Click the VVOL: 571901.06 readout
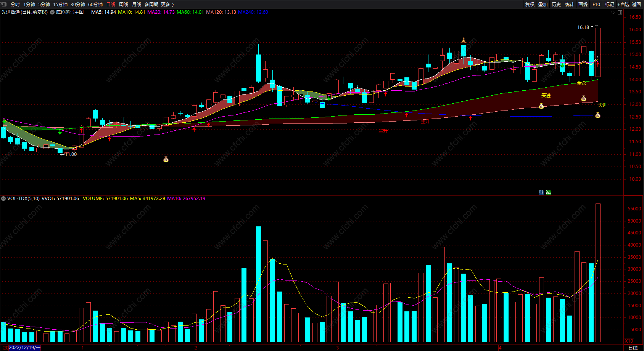This screenshot has height=351, width=644. tap(60, 199)
